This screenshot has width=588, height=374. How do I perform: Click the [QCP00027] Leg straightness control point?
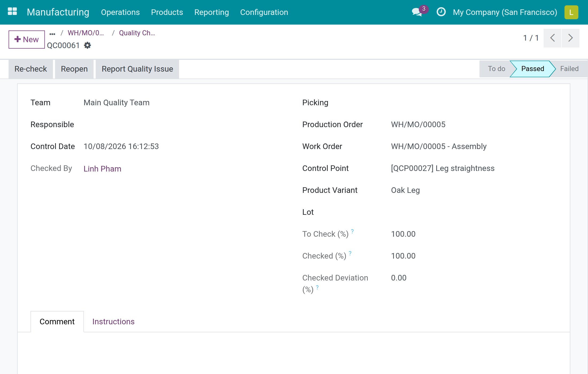pyautogui.click(x=443, y=168)
